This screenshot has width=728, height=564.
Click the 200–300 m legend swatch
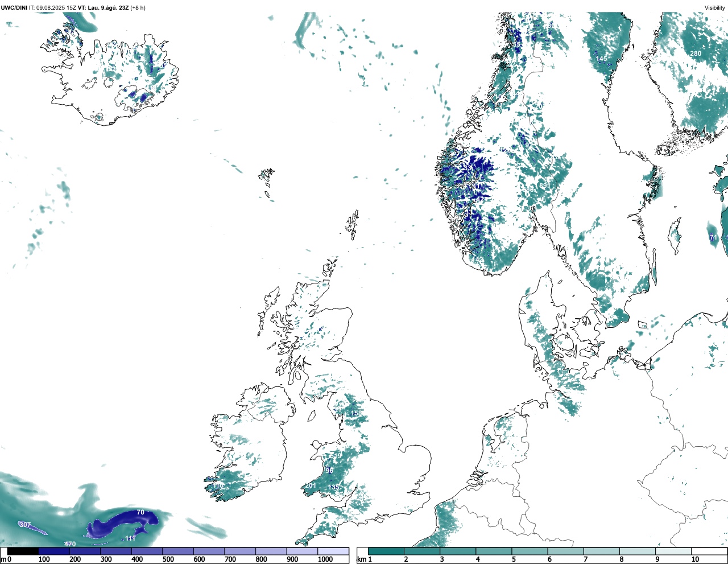pyautogui.click(x=85, y=551)
